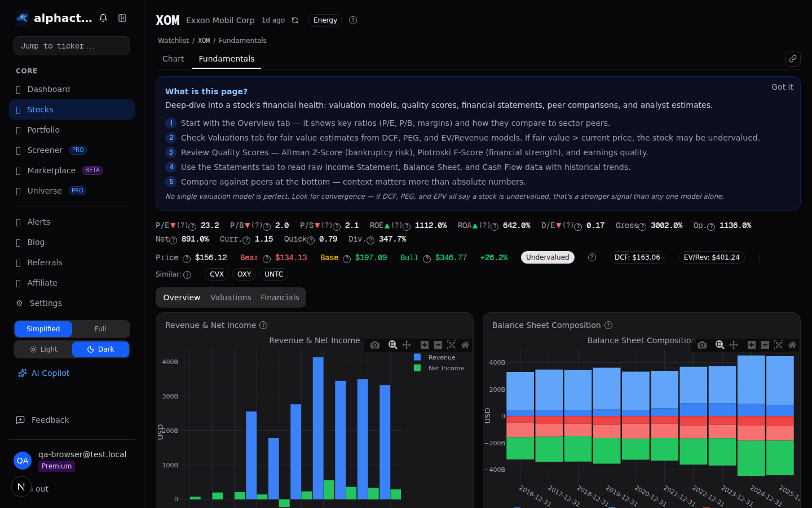Image resolution: width=812 pixels, height=508 pixels.
Task: Reset axes with home icon on Balance Sheet chart
Action: [x=792, y=345]
